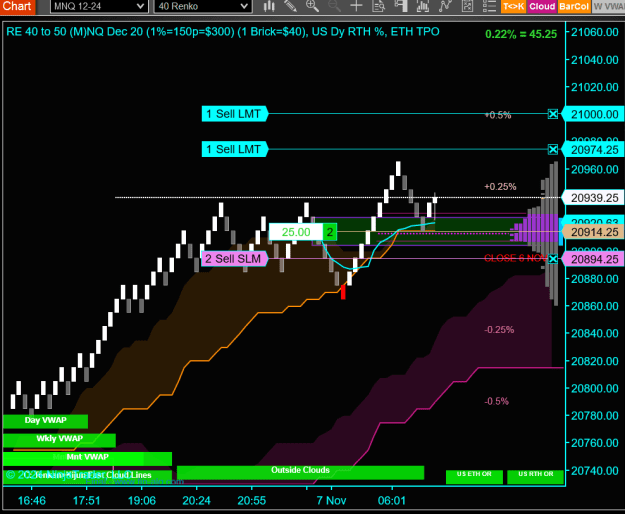Click the zoom in magnifier icon
This screenshot has width=625, height=514.
point(312,6)
